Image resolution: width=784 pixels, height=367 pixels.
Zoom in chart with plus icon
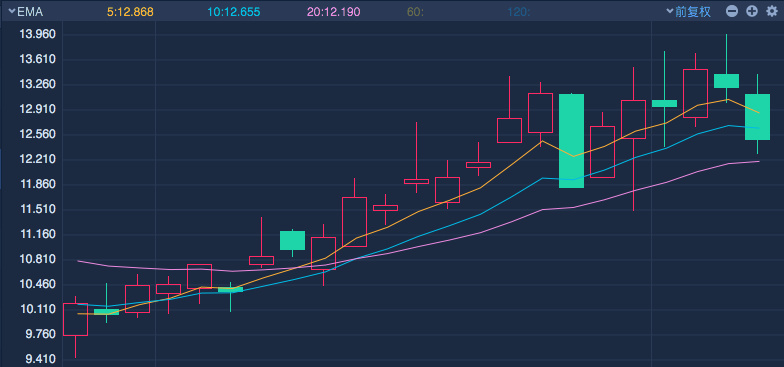pyautogui.click(x=752, y=12)
